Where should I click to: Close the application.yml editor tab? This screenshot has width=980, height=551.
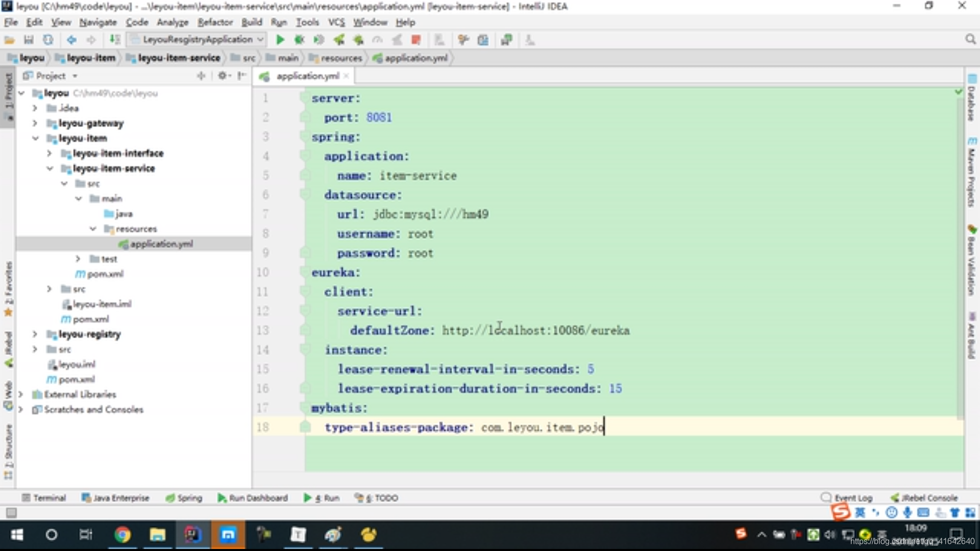pos(346,76)
